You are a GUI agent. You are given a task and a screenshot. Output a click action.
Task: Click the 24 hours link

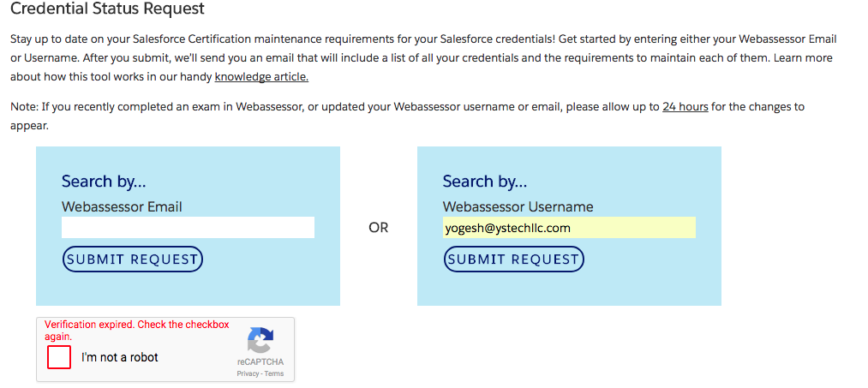coord(685,107)
